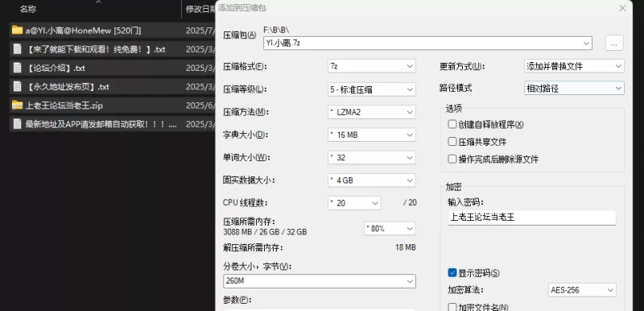Select file 【永久地址发布页】.txt
Screen dimensions: 644x311
113,87
